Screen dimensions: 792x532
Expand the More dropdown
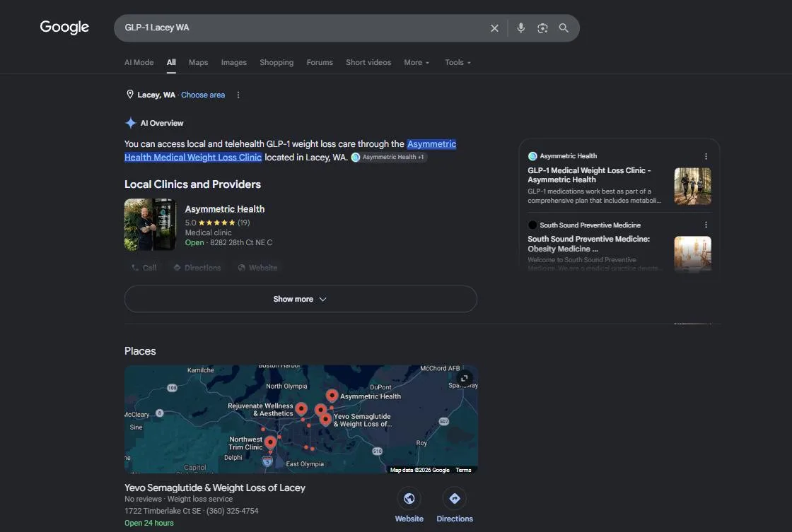417,63
